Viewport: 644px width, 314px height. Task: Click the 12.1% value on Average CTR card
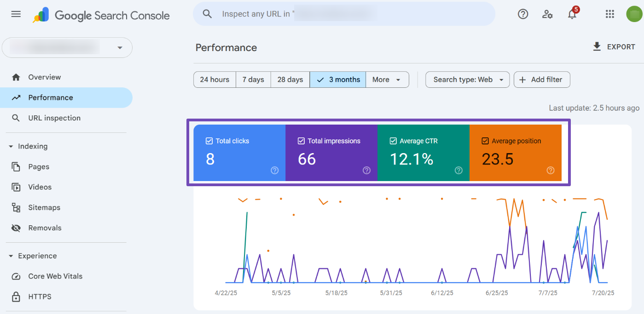click(x=412, y=159)
